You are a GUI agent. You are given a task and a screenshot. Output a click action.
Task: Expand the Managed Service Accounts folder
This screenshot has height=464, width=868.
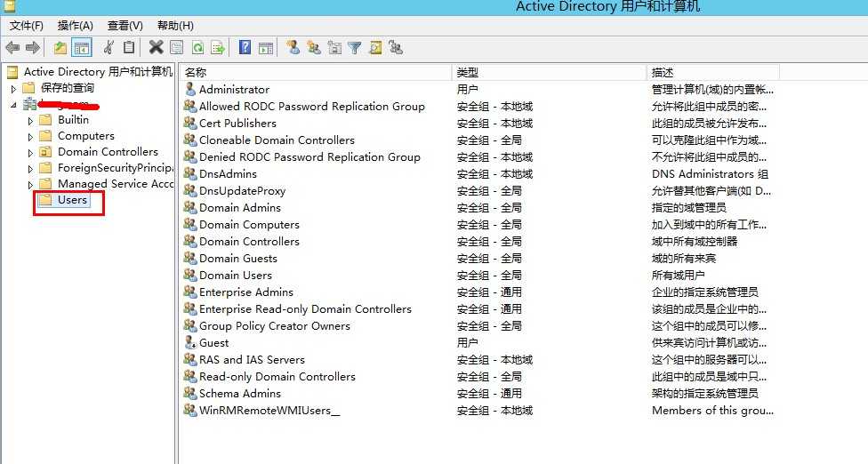click(x=30, y=185)
